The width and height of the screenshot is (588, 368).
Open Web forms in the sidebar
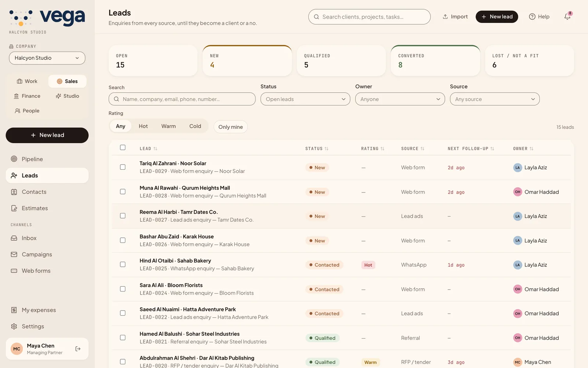pos(47,271)
